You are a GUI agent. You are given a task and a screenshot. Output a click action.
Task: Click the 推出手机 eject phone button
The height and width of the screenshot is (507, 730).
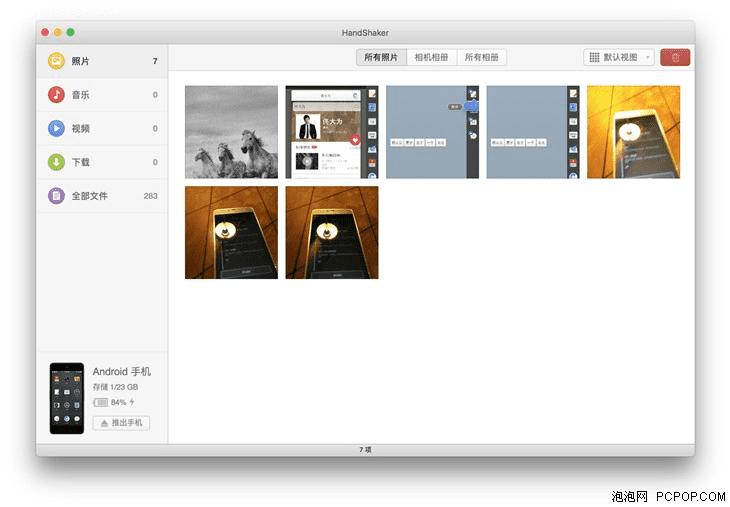pyautogui.click(x=121, y=423)
